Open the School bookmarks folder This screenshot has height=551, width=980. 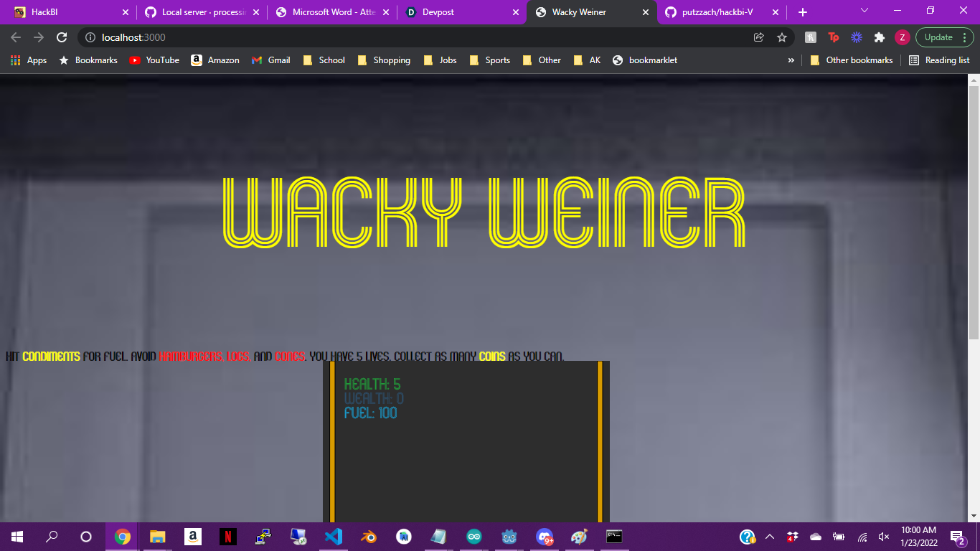[x=324, y=60]
